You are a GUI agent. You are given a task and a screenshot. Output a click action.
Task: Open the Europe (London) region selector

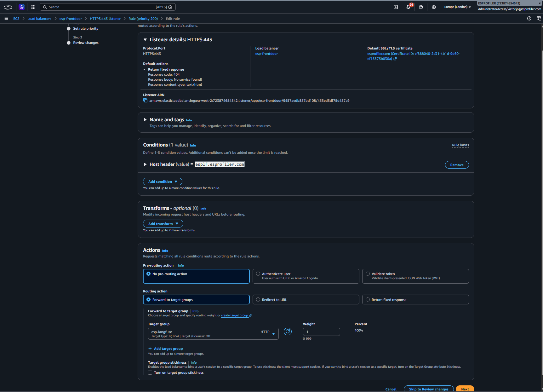tap(457, 7)
